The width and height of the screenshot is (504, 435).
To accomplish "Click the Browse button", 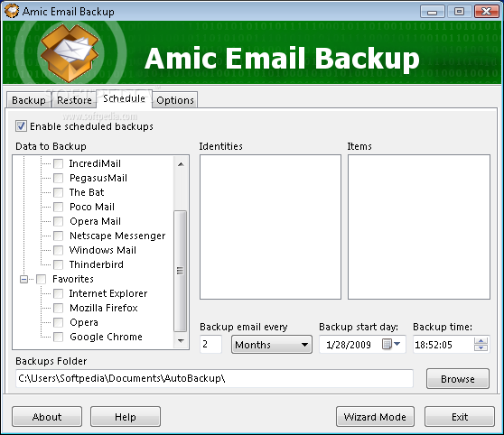I will [458, 379].
